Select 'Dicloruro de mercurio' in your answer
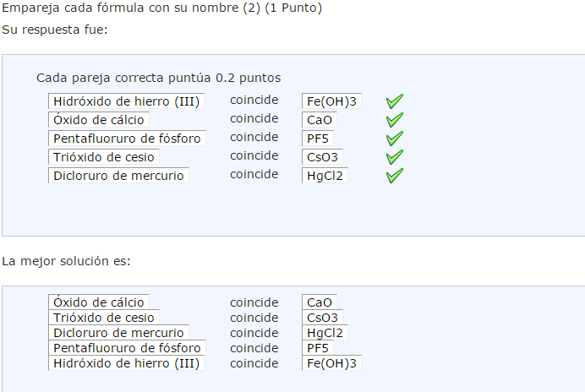Viewport: 585px width, 392px height. (x=118, y=176)
